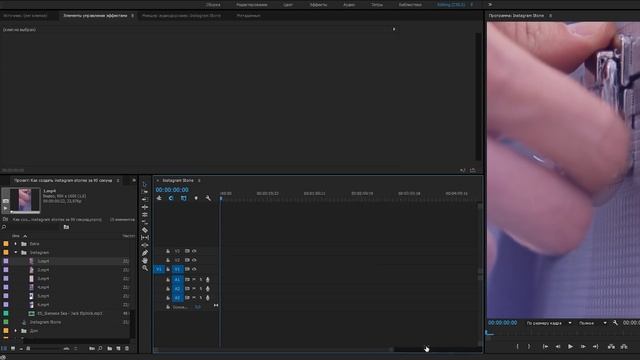Switch to Сборка workspace
640x360 pixels.
point(213,4)
